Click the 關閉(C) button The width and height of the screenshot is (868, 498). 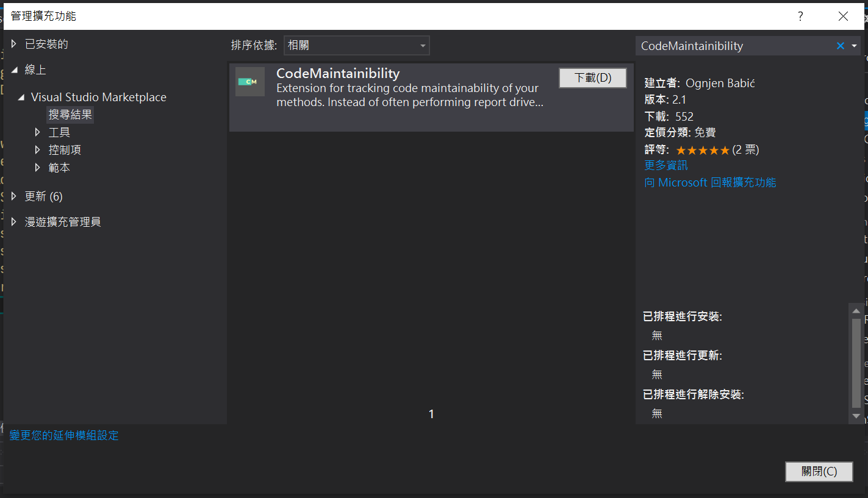pos(819,471)
